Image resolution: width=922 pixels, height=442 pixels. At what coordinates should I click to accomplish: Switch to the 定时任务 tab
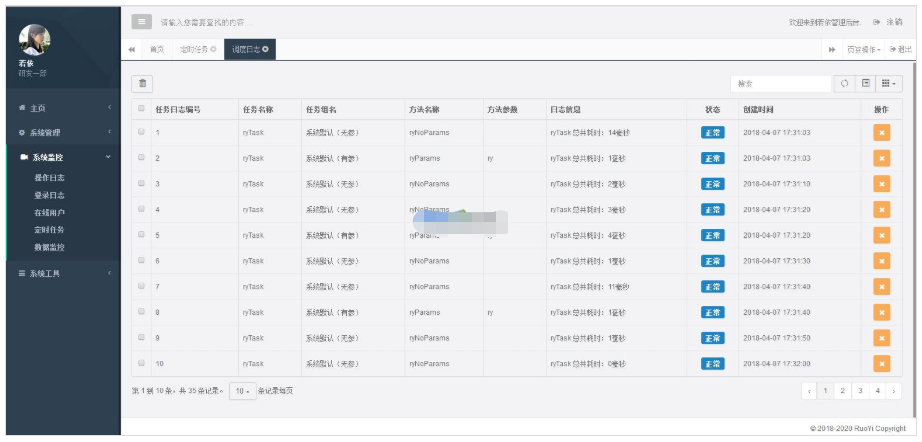click(197, 49)
